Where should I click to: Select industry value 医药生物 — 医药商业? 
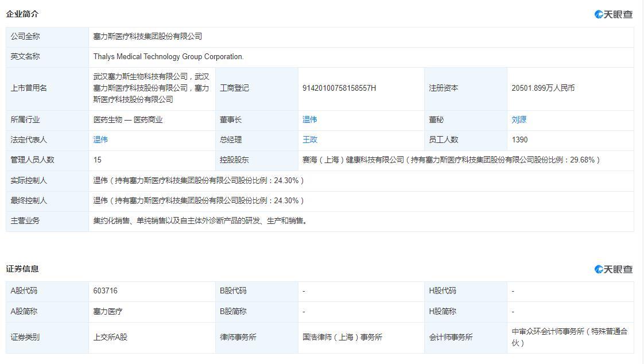[x=128, y=119]
